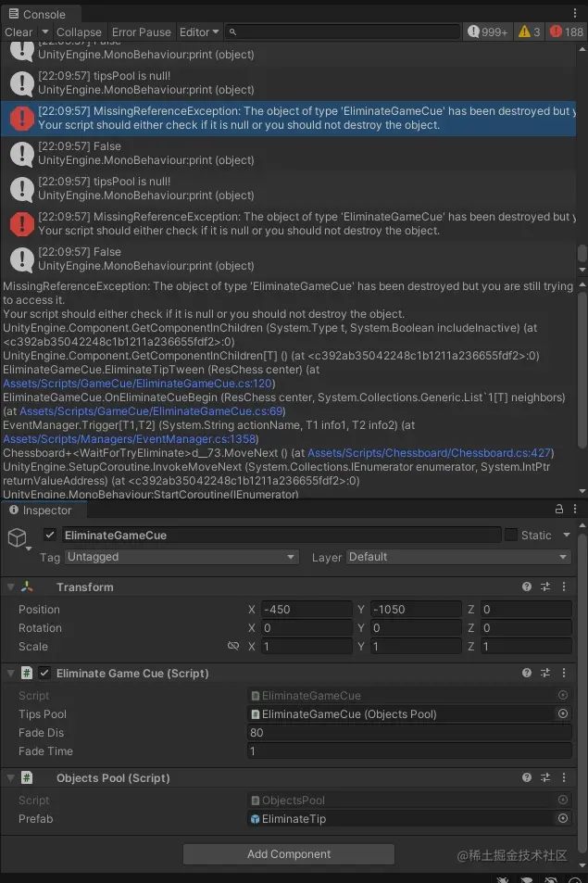Open object picker for Prefab EliminateTip field
The width and height of the screenshot is (588, 883).
click(x=563, y=818)
